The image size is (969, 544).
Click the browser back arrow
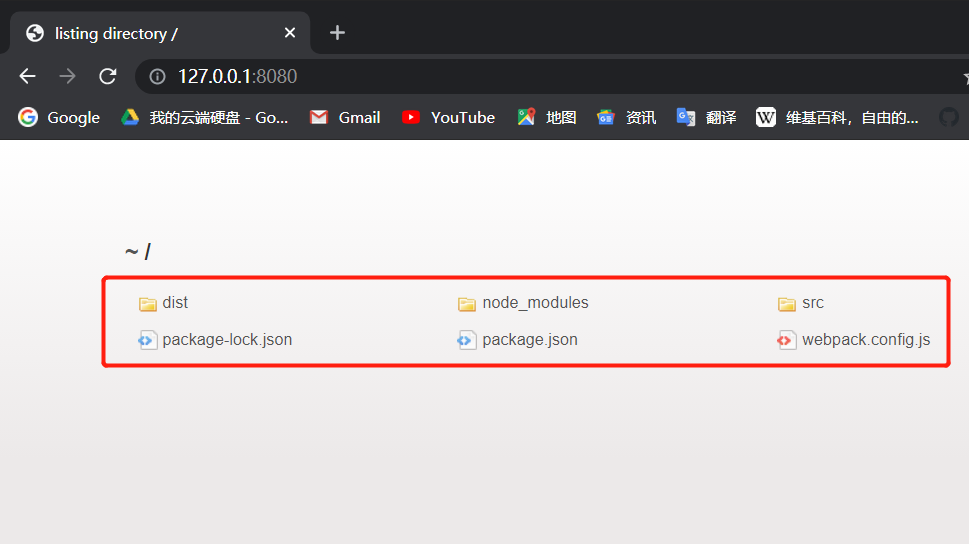point(28,76)
